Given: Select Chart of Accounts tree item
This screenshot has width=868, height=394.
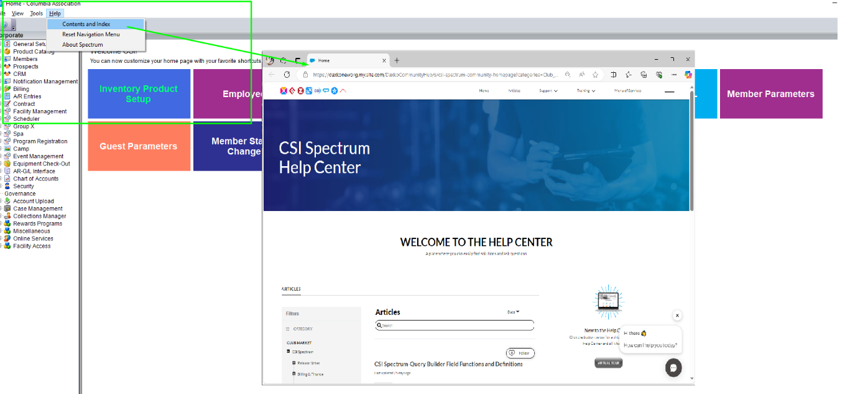Looking at the screenshot, I should [36, 179].
